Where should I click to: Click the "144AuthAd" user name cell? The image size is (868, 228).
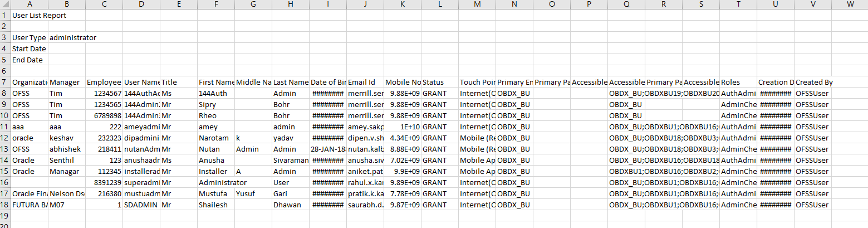(x=141, y=93)
